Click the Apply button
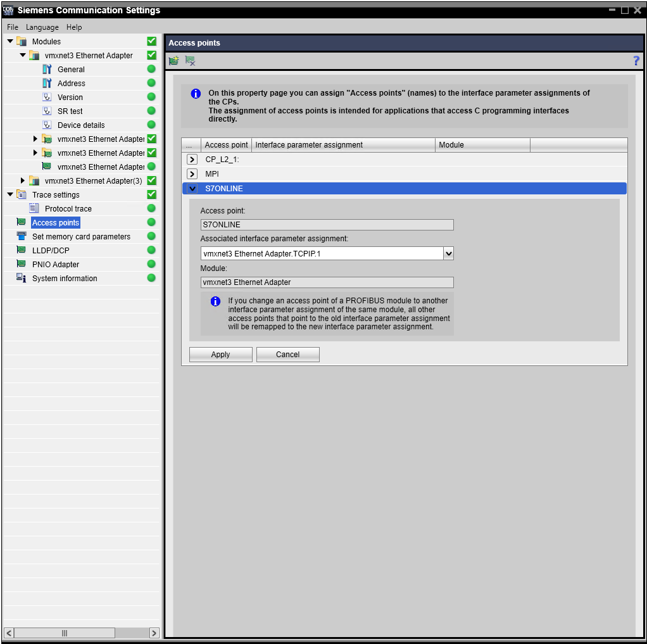The width and height of the screenshot is (647, 644). [x=220, y=355]
